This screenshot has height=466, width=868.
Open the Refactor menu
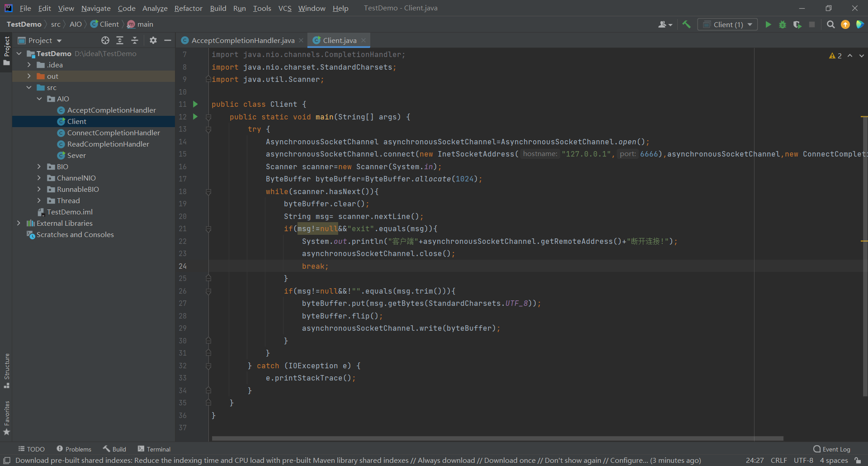pos(189,8)
